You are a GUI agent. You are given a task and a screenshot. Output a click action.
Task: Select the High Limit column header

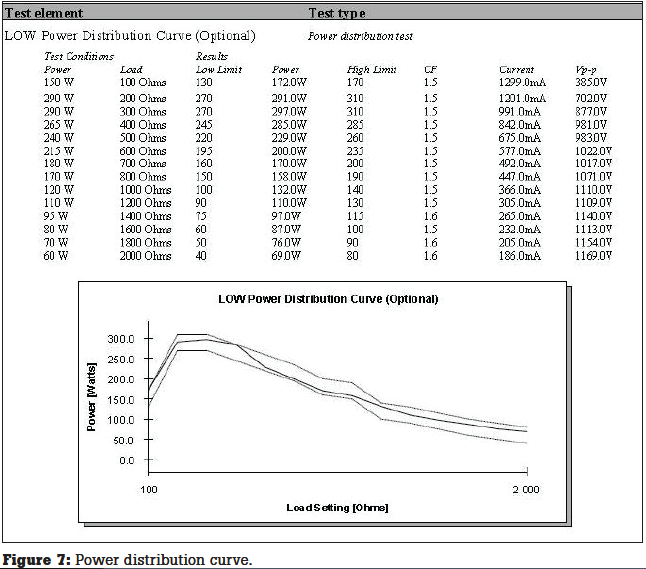tap(371, 69)
